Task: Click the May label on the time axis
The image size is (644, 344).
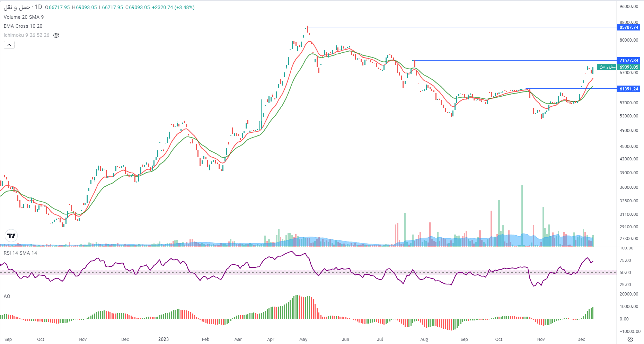Action: [303, 339]
